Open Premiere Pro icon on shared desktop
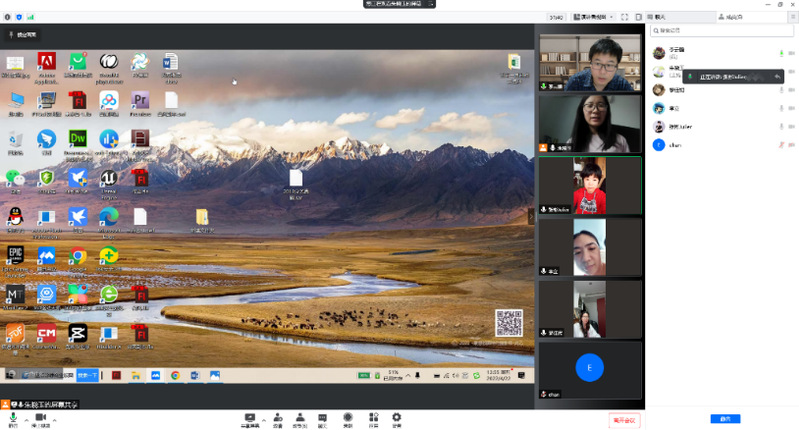The width and height of the screenshot is (799, 430). coord(140,104)
